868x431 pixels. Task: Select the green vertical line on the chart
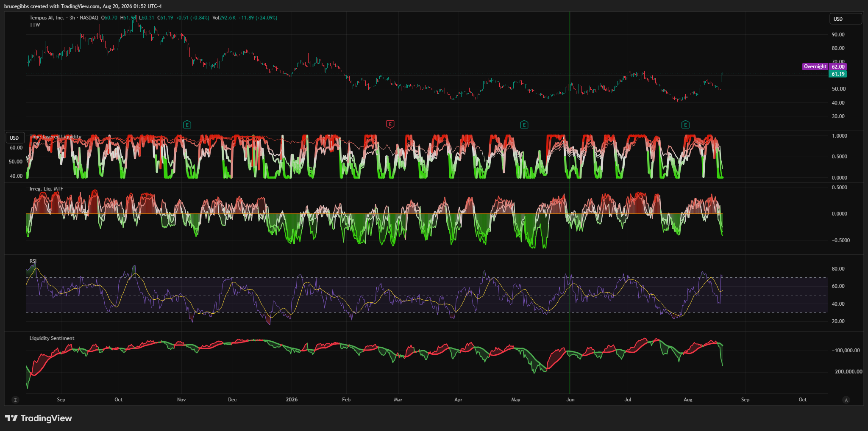coord(570,203)
